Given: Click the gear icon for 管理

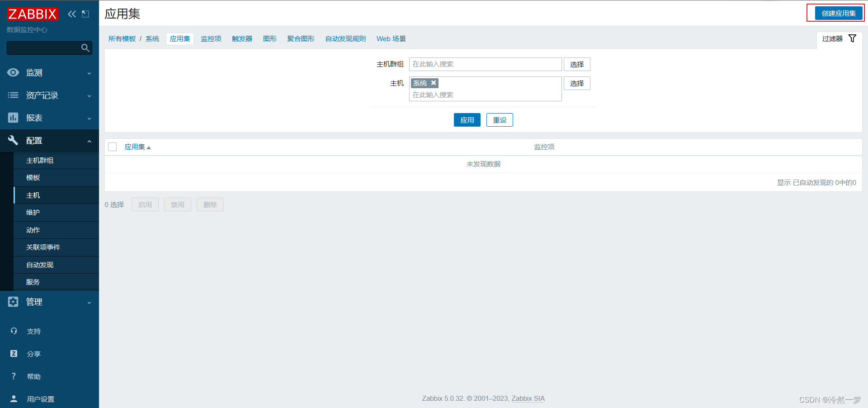Looking at the screenshot, I should click(x=13, y=302).
